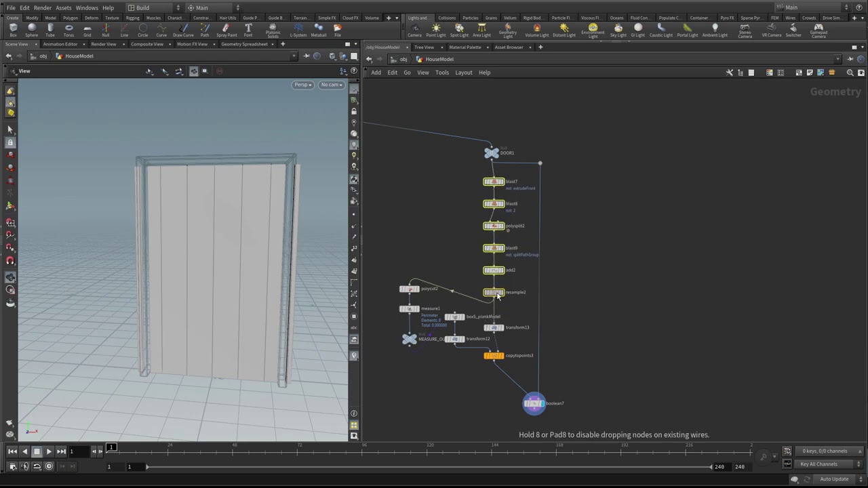
Task: Open the Build desktop dropdown
Action: [x=154, y=7]
